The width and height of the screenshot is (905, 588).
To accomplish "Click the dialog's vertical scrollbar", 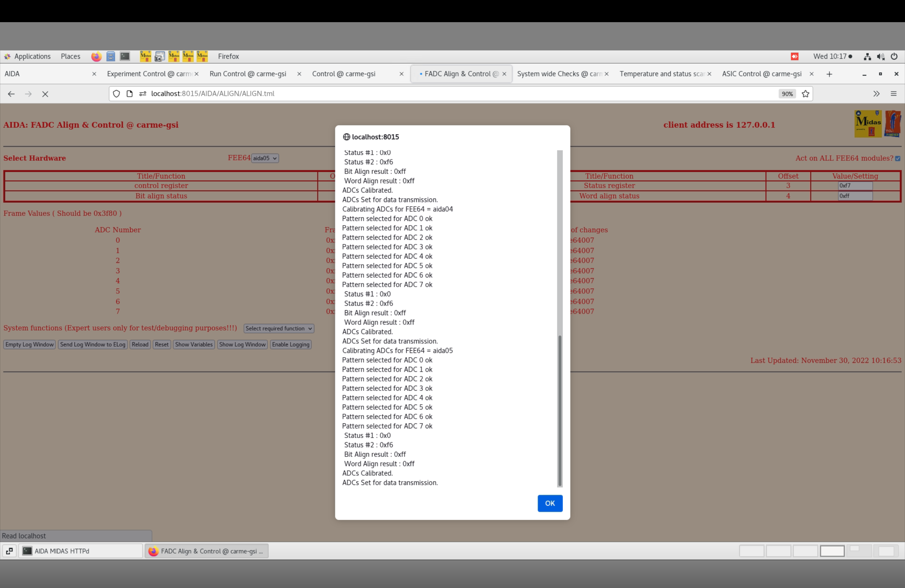I will [559, 411].
